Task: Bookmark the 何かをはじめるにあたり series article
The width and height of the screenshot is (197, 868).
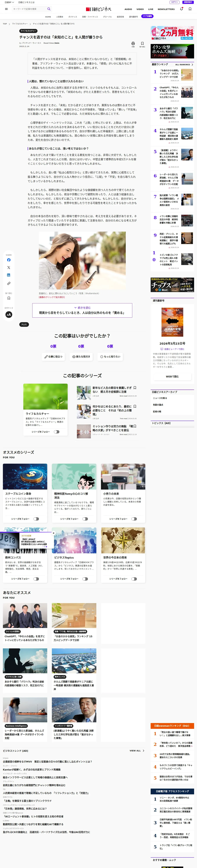Action: coord(135,406)
